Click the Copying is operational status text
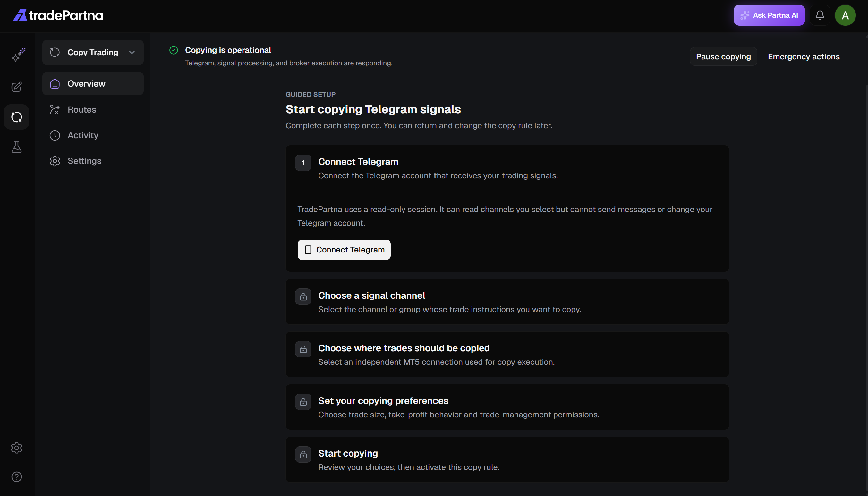Screen dimensions: 868x496 [228, 50]
